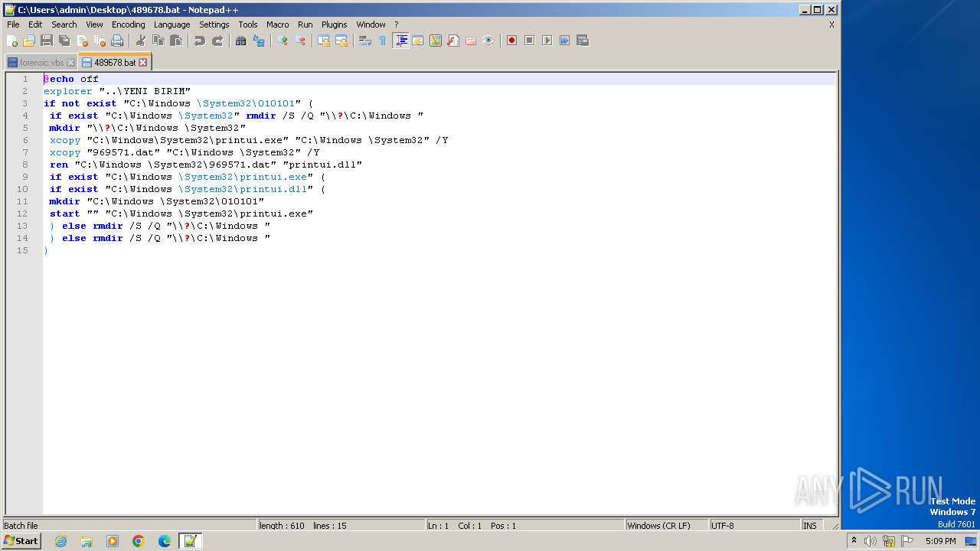
Task: Click the Zoom In toolbar icon
Action: (x=282, y=41)
